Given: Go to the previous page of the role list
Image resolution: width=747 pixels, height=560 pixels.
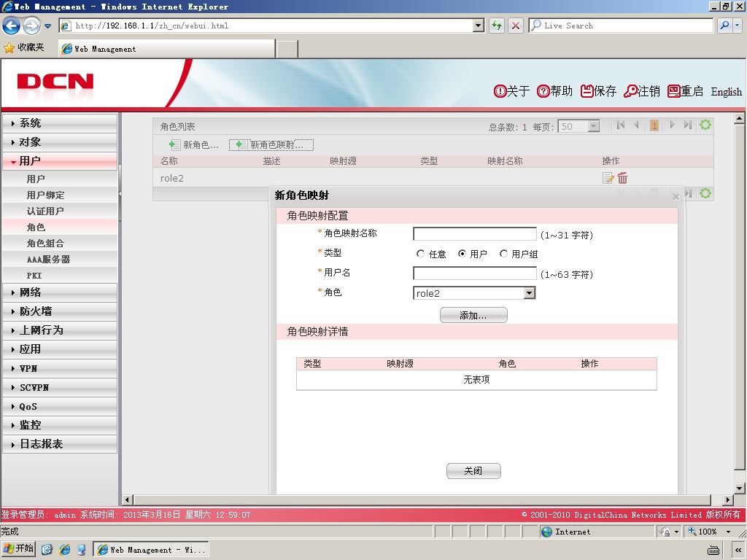Looking at the screenshot, I should point(636,125).
